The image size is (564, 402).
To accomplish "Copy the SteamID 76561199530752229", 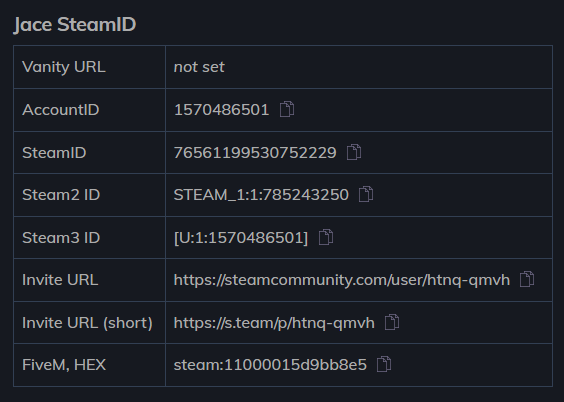I will [354, 152].
